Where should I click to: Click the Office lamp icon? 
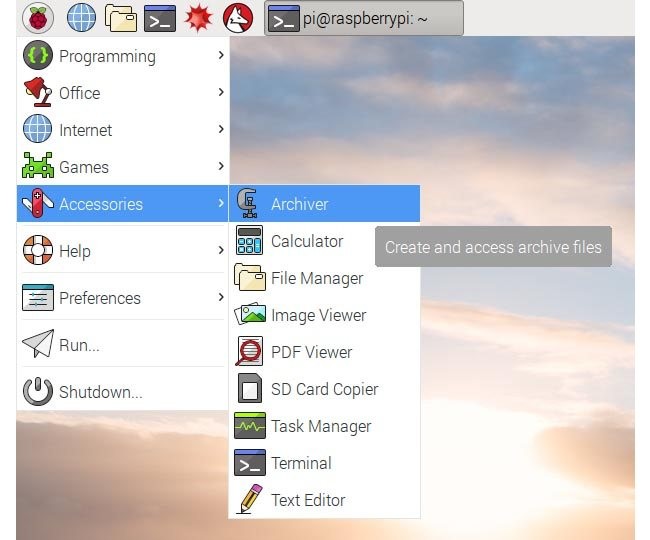click(38, 92)
